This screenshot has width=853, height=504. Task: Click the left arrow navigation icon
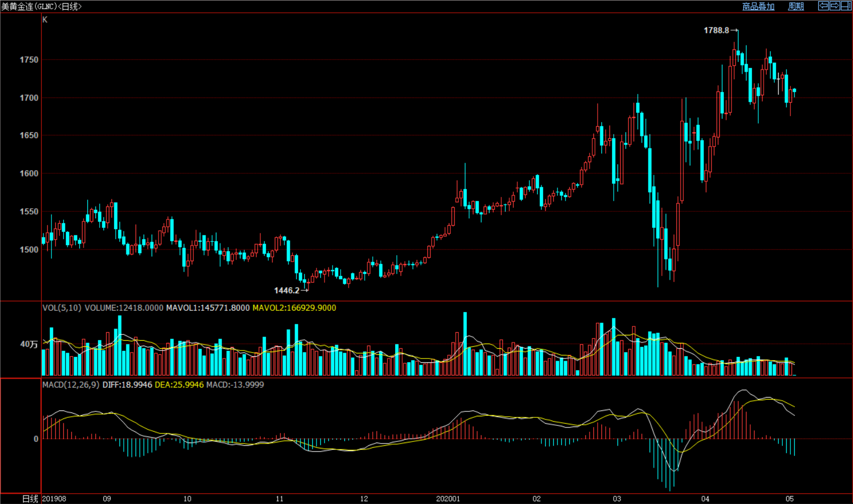pyautogui.click(x=824, y=6)
